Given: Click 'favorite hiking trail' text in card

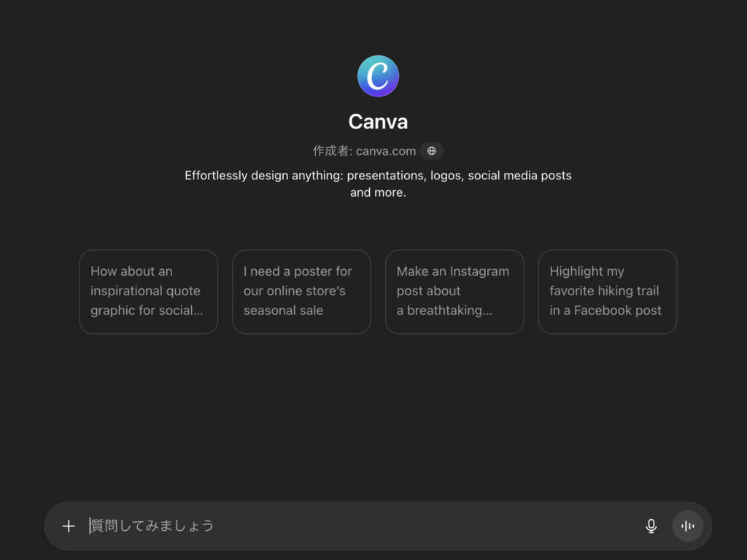Looking at the screenshot, I should click(604, 291).
